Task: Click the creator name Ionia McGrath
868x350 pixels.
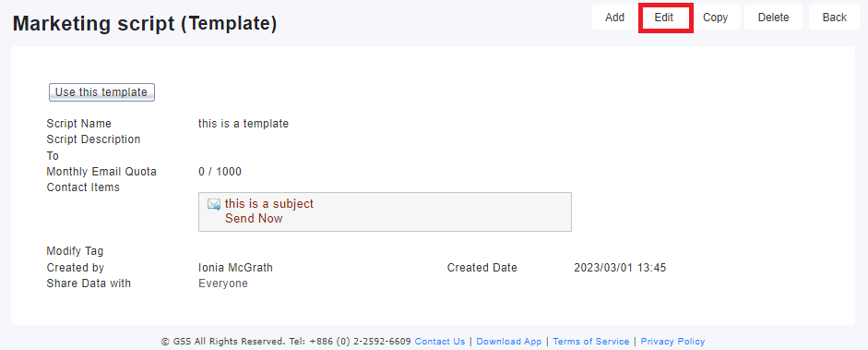Action: click(x=235, y=268)
